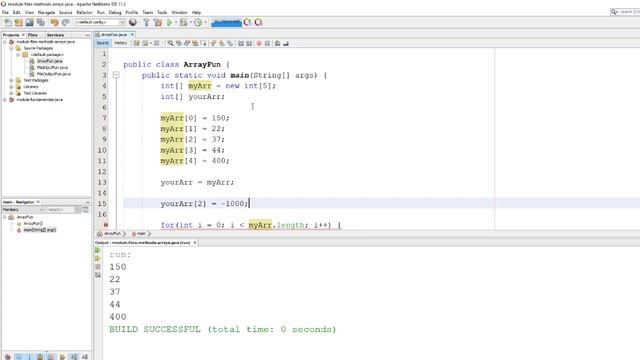Select FileOutputFun.java in Projects tree
640x360 pixels.
[x=53, y=74]
